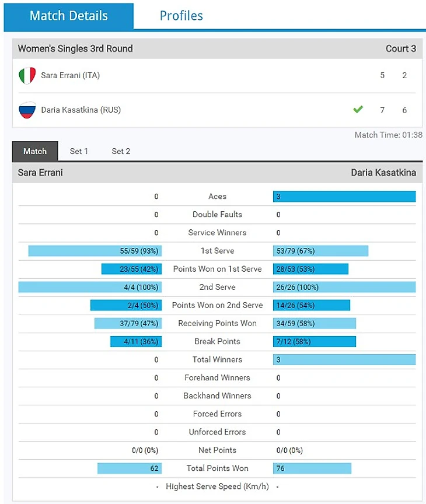
Task: Click Kasatkina's Total Points Won bar
Action: tap(312, 468)
